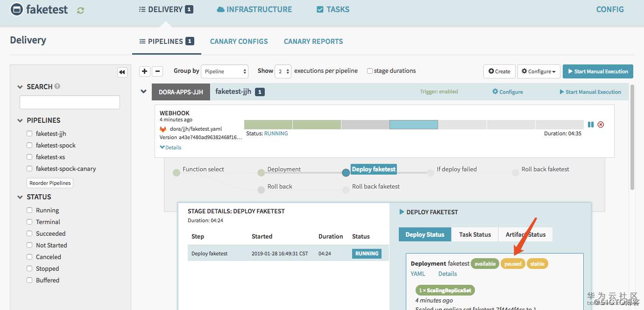Pause the running pipeline execution
The height and width of the screenshot is (310, 644).
tap(591, 125)
